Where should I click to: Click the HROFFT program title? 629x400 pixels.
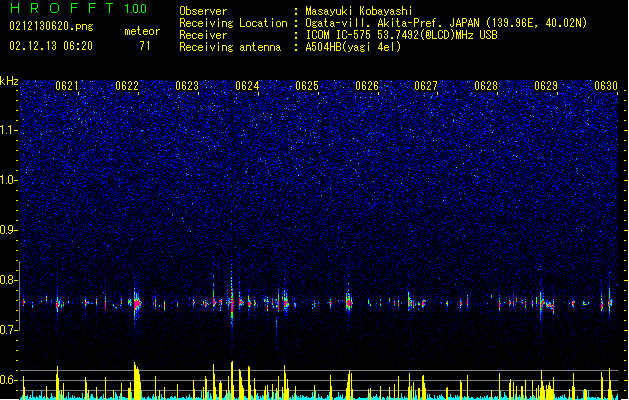pyautogui.click(x=62, y=8)
